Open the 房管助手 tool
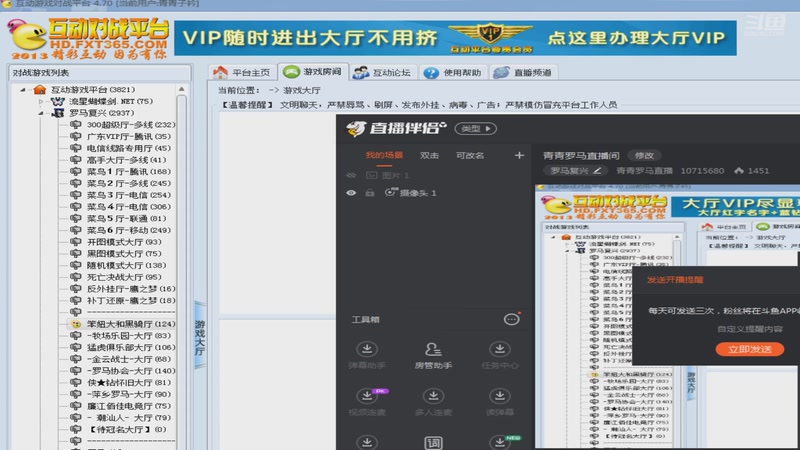This screenshot has width=800, height=450. [x=433, y=356]
